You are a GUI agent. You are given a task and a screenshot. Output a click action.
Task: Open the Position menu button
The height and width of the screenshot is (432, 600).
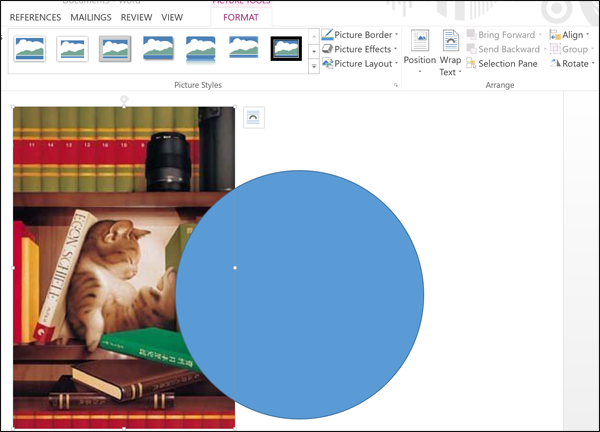[x=420, y=52]
